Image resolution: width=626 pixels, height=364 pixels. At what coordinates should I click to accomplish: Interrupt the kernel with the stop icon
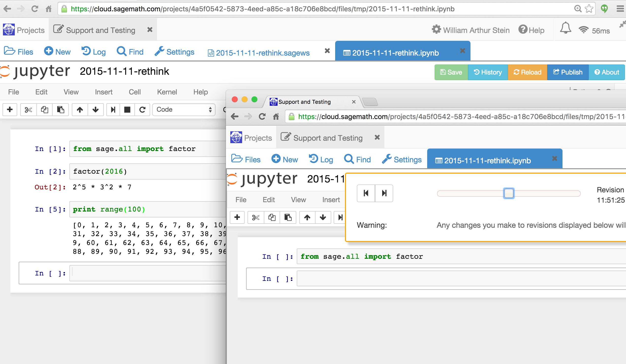pos(127,110)
